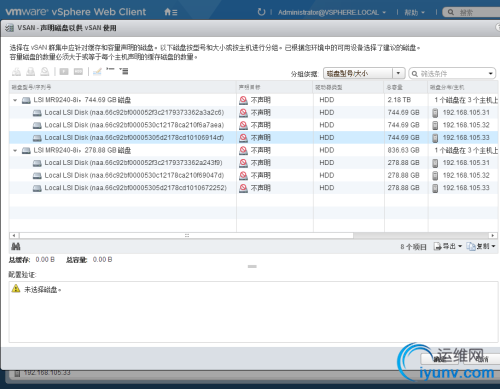Click disk icon of the 744.69 GB group row
The height and width of the screenshot is (389, 500).
coord(26,100)
